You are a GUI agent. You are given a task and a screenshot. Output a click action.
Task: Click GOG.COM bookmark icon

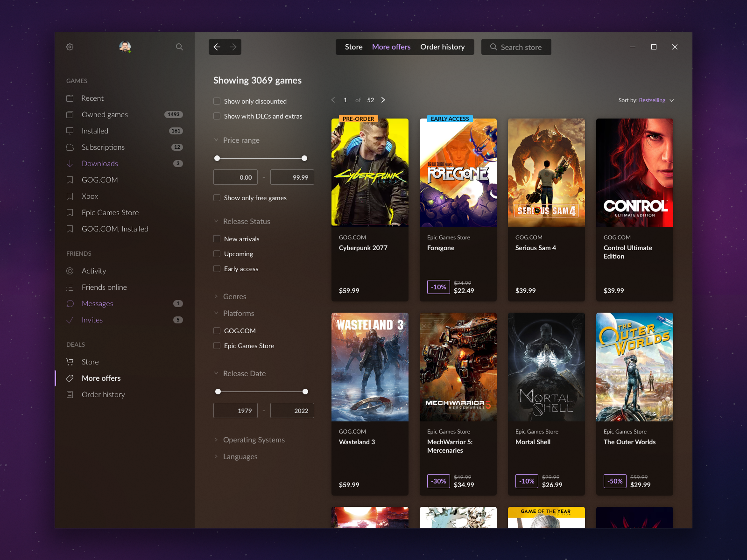click(x=70, y=180)
